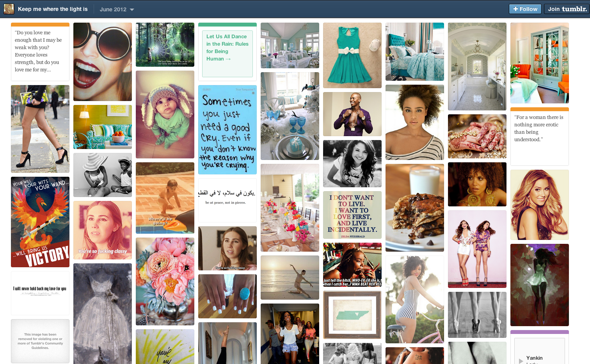Click the blog avatar in the top bar

pos(9,9)
